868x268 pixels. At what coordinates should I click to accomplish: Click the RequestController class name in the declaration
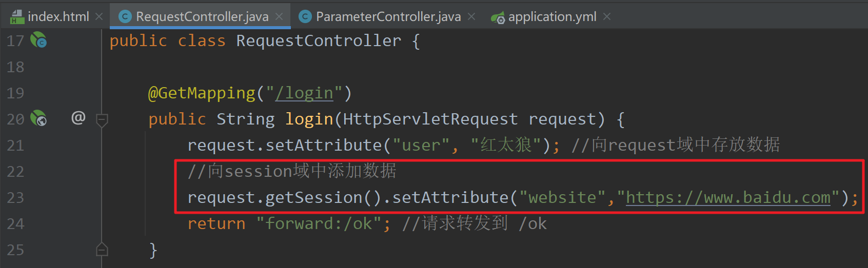click(319, 41)
